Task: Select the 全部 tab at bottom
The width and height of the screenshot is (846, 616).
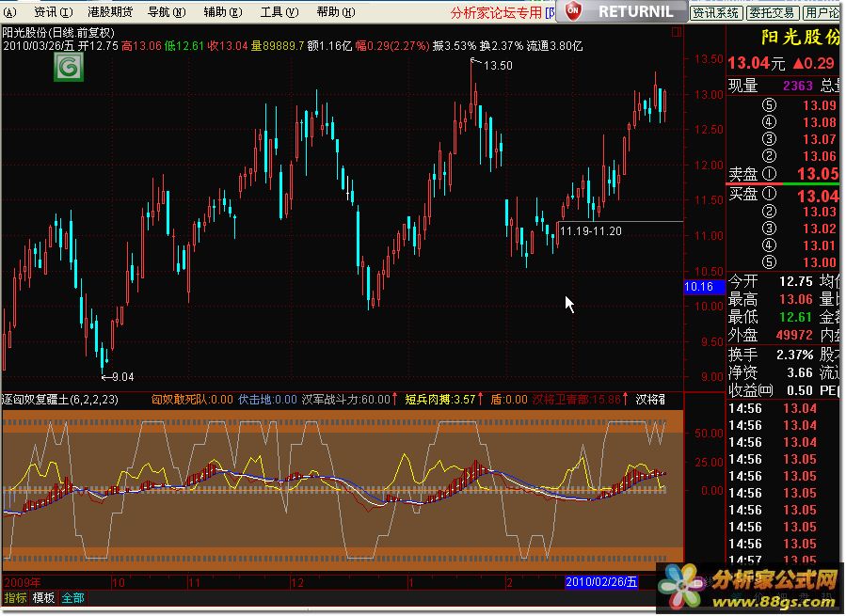Action: tap(72, 597)
